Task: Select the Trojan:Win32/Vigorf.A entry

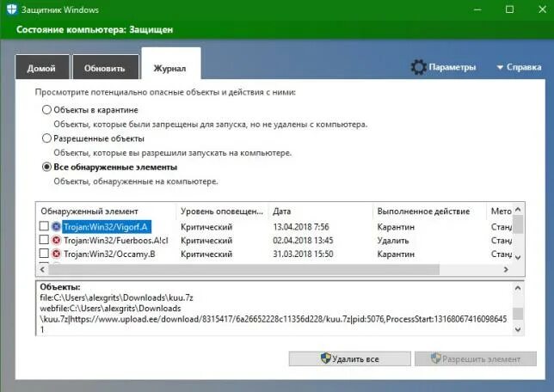Action: pos(106,227)
